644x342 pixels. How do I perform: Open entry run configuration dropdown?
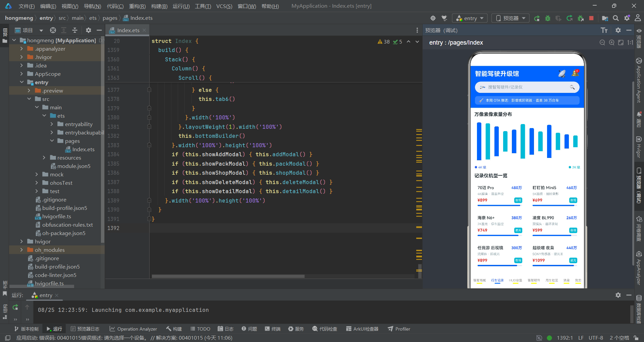tap(470, 18)
